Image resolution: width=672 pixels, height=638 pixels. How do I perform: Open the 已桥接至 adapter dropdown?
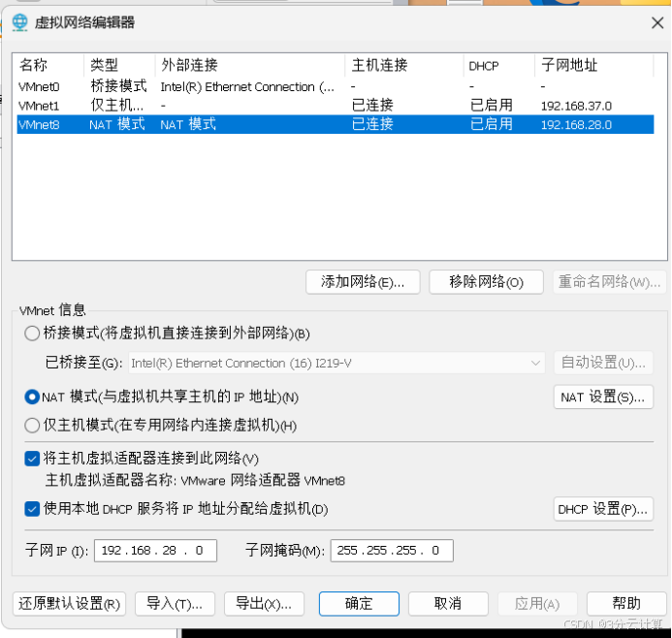tap(336, 363)
